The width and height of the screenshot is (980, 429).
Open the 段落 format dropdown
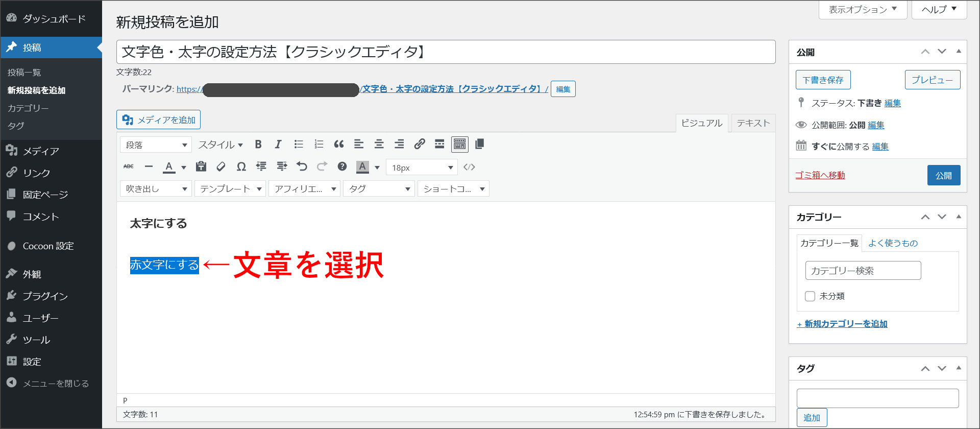coord(156,145)
